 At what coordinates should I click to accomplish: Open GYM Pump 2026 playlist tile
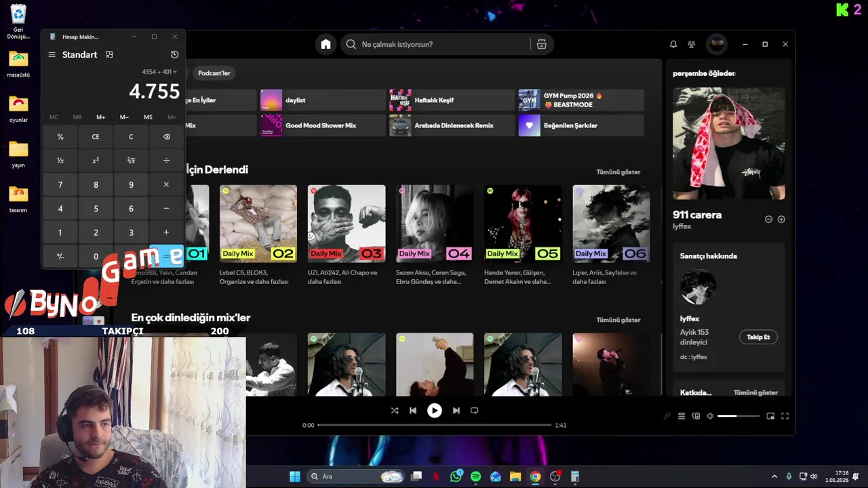pos(581,100)
